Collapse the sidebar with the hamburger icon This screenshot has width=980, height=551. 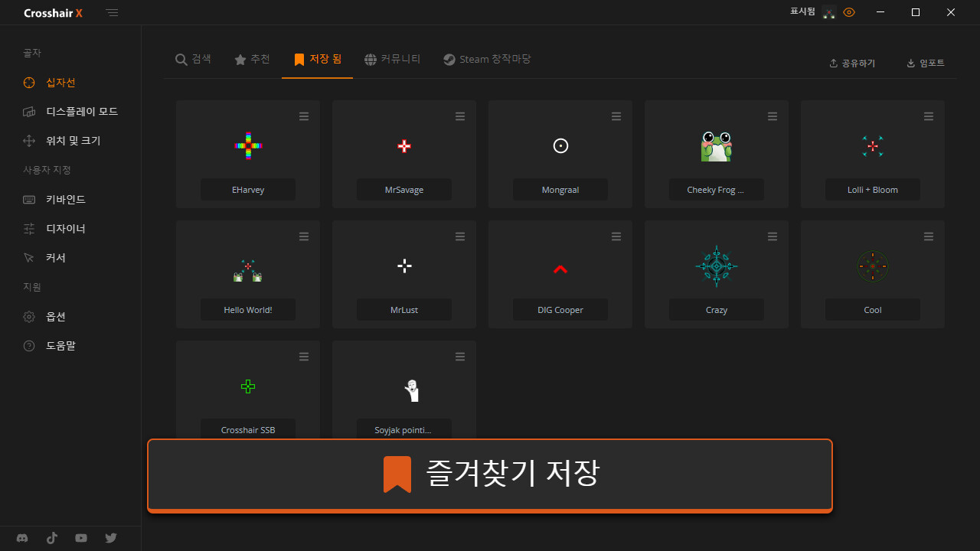[113, 13]
